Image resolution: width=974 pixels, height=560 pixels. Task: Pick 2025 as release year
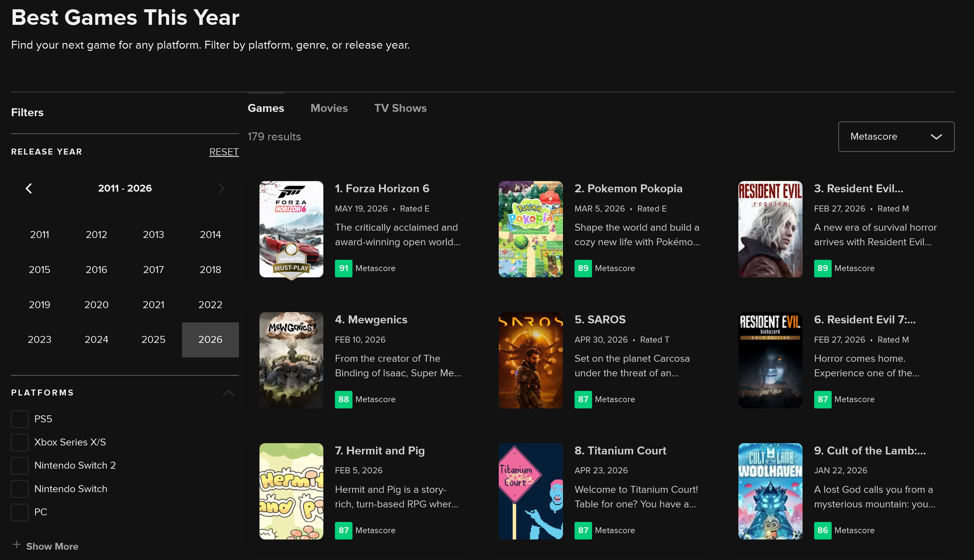(x=154, y=340)
